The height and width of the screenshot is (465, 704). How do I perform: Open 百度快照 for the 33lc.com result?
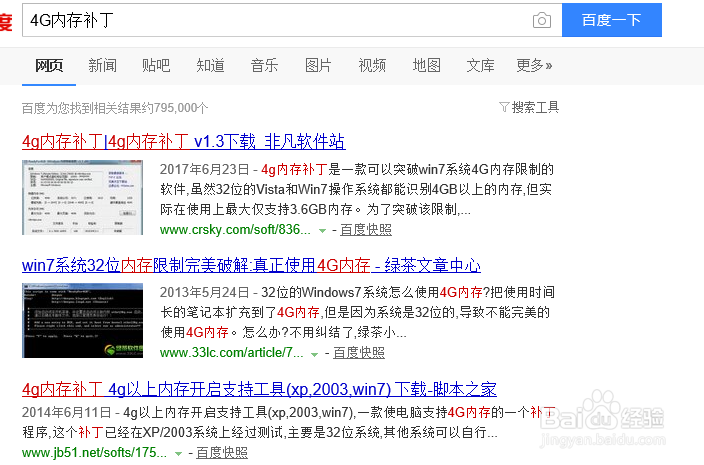pyautogui.click(x=359, y=353)
